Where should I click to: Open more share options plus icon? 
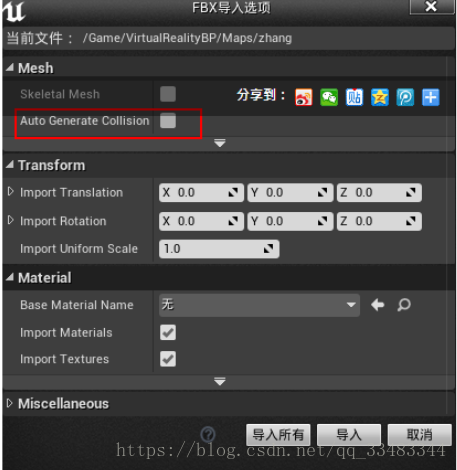point(431,97)
